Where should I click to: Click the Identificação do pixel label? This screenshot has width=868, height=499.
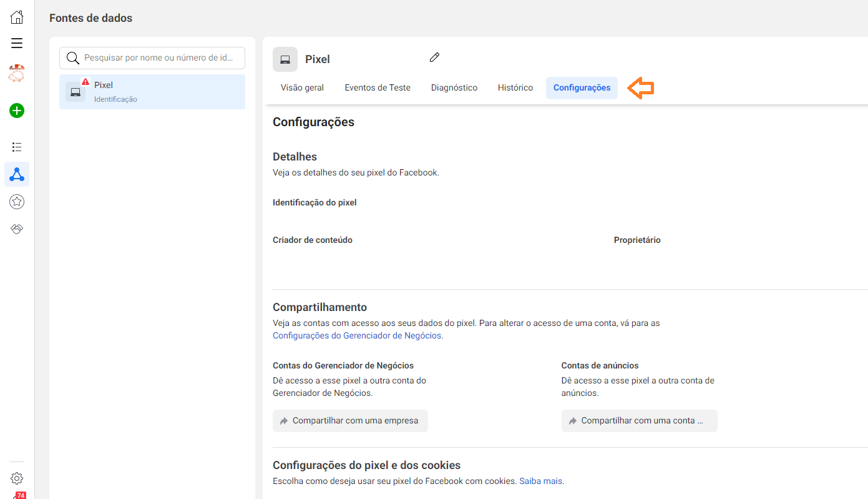pyautogui.click(x=315, y=202)
